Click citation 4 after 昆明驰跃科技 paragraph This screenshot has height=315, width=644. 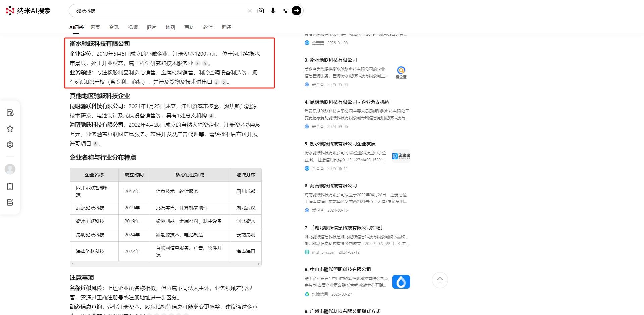[211, 116]
